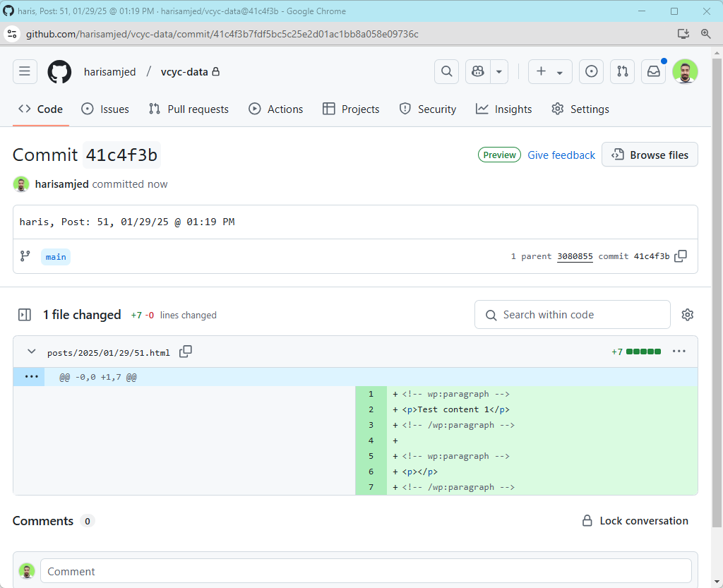
Task: Click the zoom magnifier icon in address bar
Action: (705, 34)
